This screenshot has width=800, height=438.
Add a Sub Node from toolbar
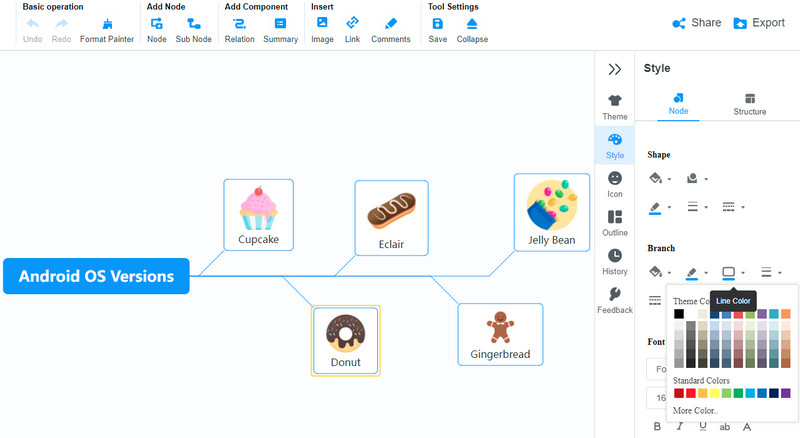click(x=193, y=23)
